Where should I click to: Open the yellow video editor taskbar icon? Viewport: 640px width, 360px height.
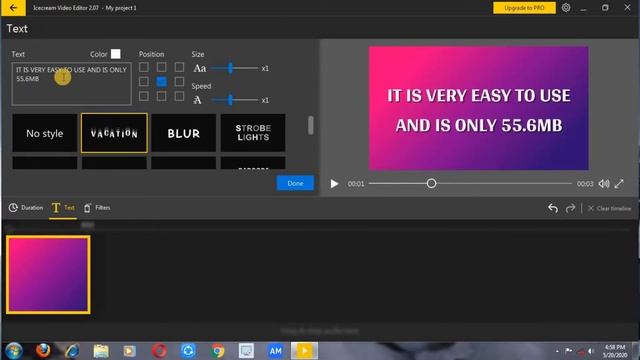[304, 351]
